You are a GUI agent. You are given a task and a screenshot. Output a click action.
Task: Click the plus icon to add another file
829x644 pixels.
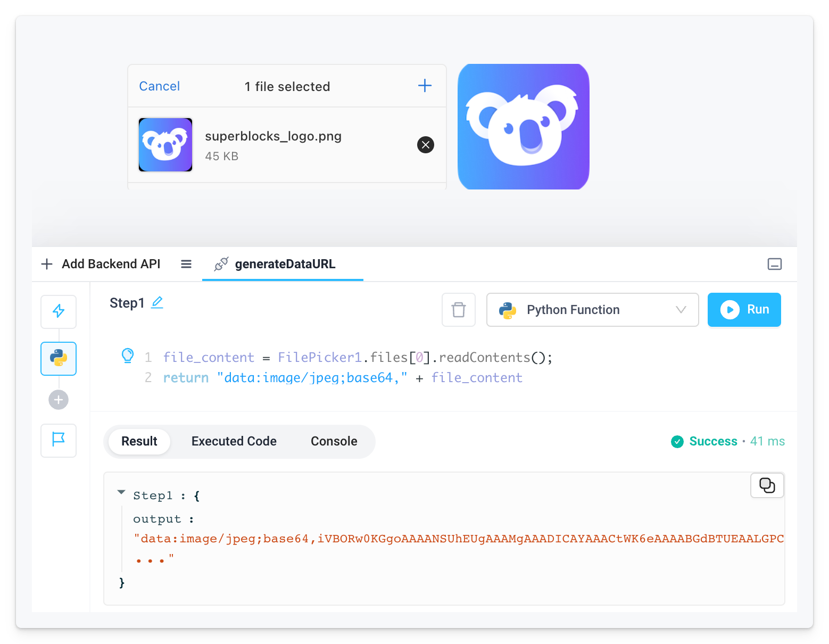(x=425, y=86)
